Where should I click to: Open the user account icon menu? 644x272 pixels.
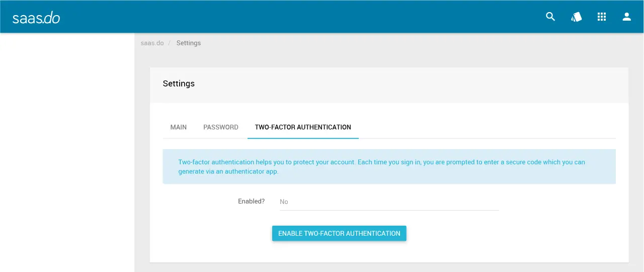(x=626, y=17)
